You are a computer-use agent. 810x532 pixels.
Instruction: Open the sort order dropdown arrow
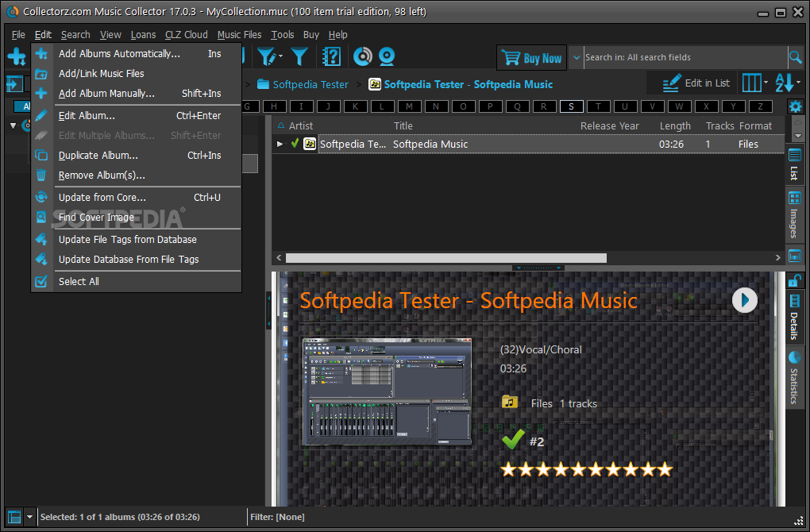[x=799, y=83]
